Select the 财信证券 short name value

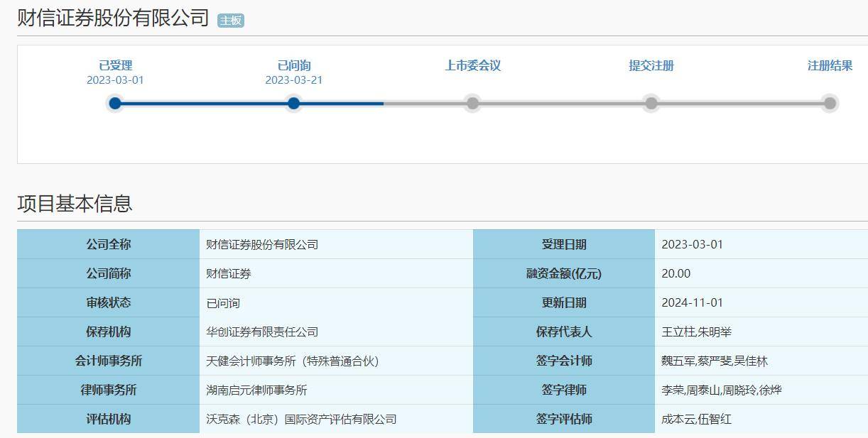229,273
